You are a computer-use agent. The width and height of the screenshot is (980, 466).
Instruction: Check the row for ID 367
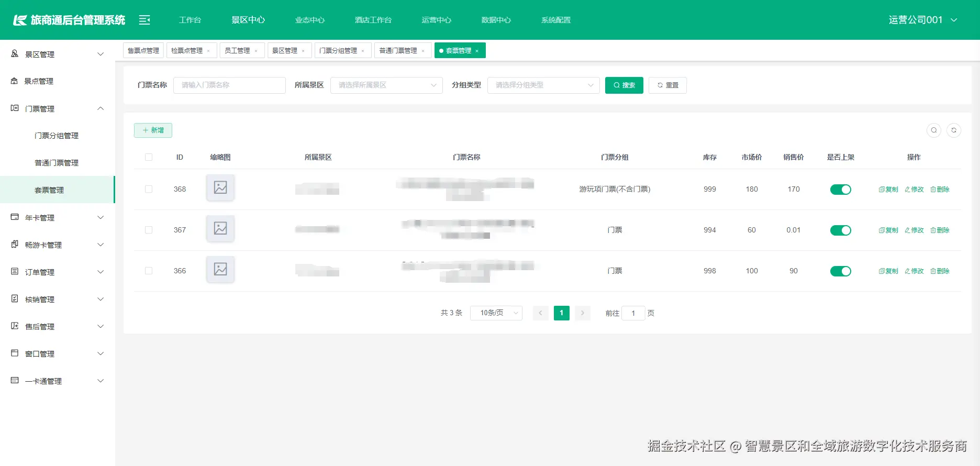coord(149,230)
